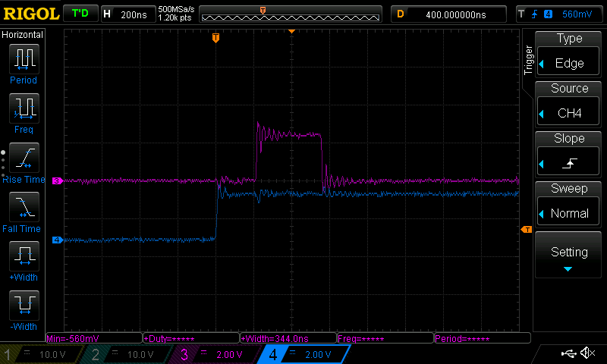Click the Horizontal measurement menu header
Screen dimensions: 607x364
click(23, 35)
